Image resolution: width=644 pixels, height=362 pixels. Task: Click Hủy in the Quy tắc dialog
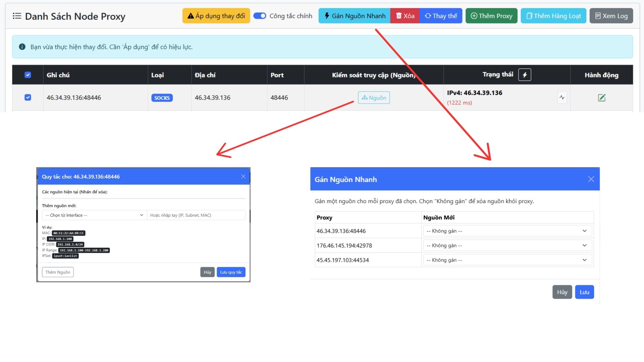(207, 272)
